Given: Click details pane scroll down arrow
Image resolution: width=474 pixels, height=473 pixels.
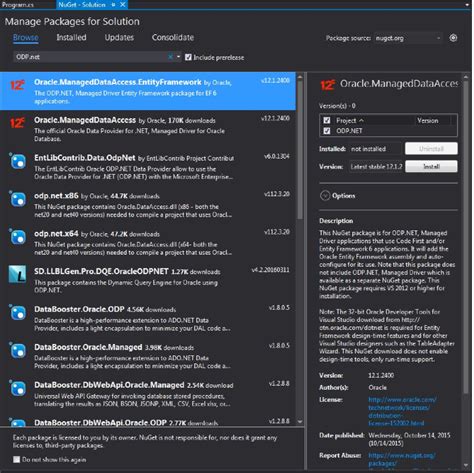Looking at the screenshot, I should point(466,466).
